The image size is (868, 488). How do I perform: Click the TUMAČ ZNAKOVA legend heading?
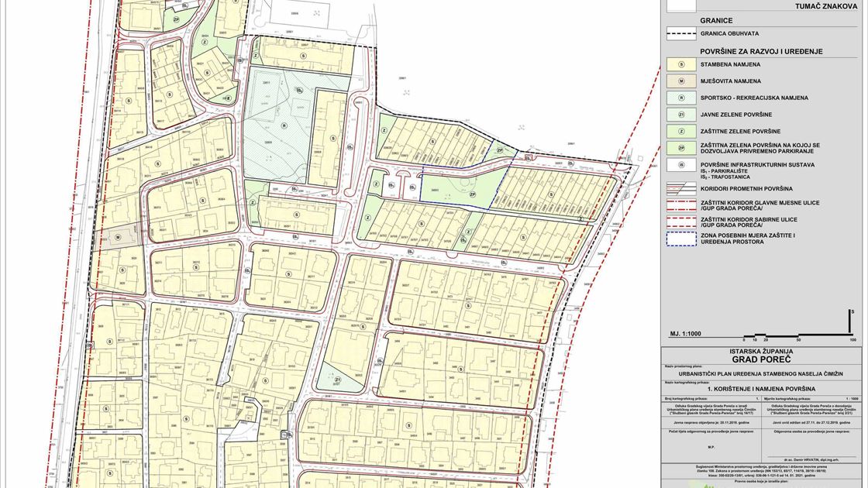click(x=826, y=6)
